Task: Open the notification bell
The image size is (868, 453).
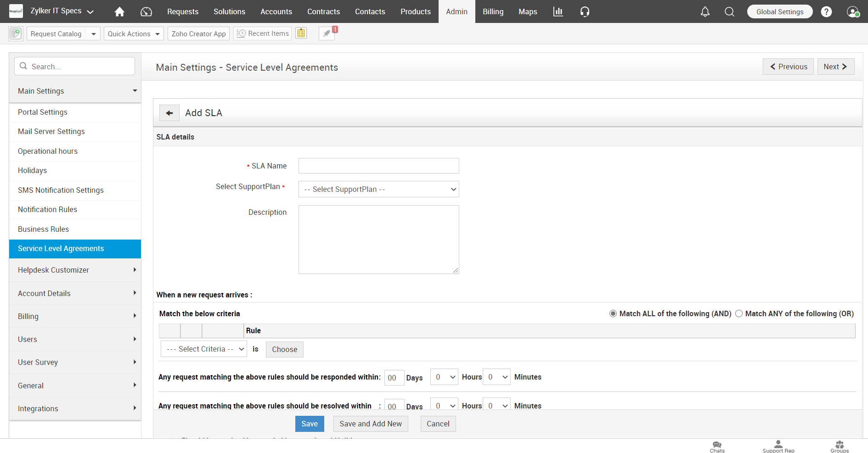Action: 705,12
